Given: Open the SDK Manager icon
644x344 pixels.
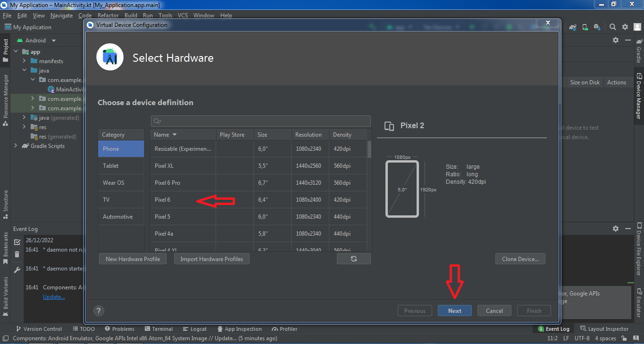Looking at the screenshot, I should coord(597,27).
